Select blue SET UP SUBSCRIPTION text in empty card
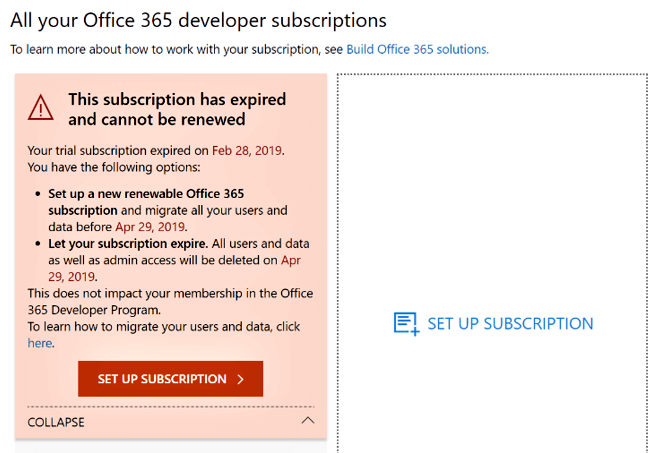This screenshot has height=453, width=663. coord(510,324)
